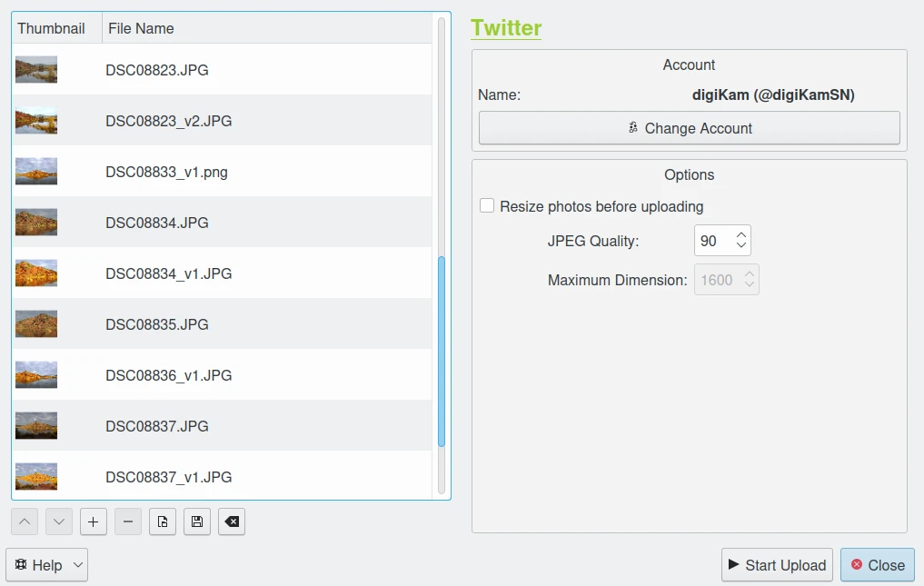Click into the JPEG Quality value field
This screenshot has height=586, width=924.
click(x=712, y=241)
